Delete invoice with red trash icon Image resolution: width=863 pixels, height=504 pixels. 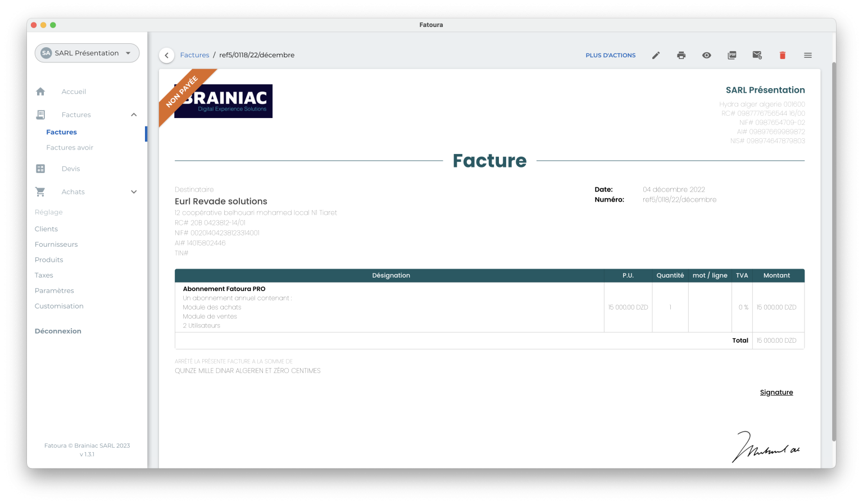point(782,55)
